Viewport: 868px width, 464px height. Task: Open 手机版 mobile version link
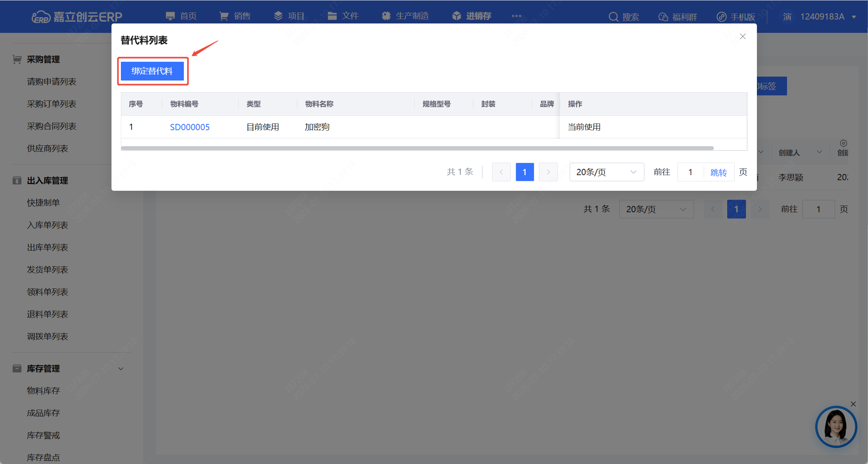tap(735, 17)
